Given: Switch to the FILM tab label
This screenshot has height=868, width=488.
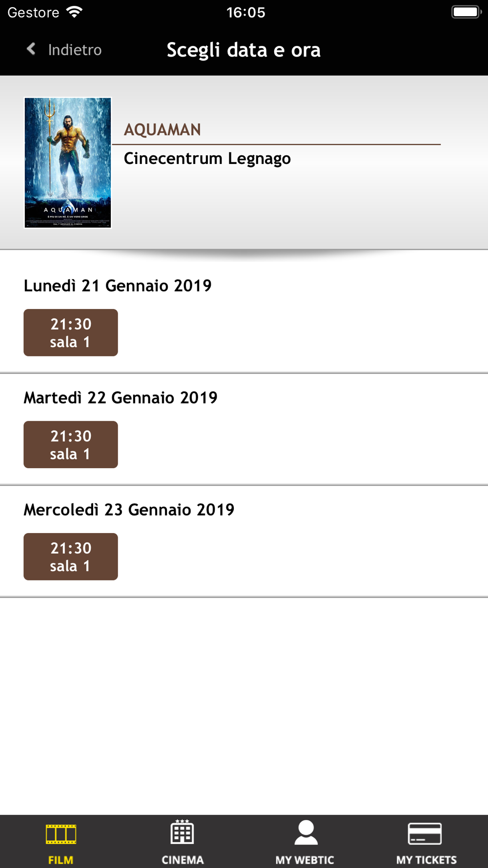Looking at the screenshot, I should (x=61, y=860).
